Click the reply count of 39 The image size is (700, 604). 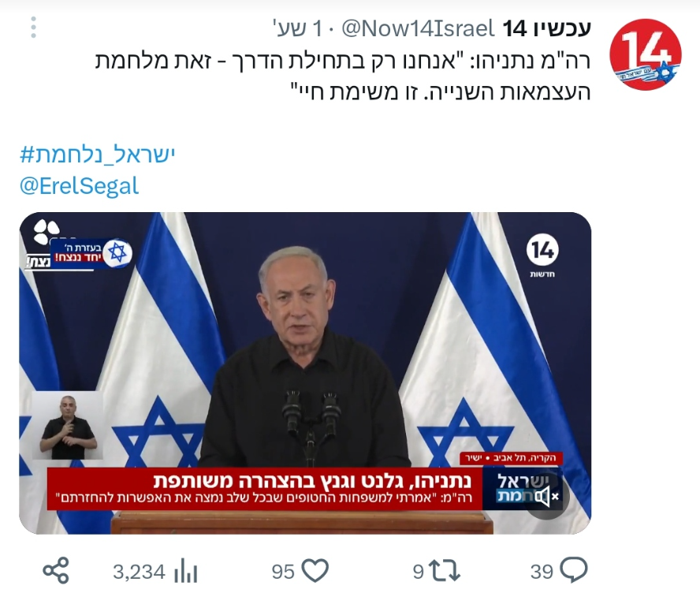tap(542, 572)
